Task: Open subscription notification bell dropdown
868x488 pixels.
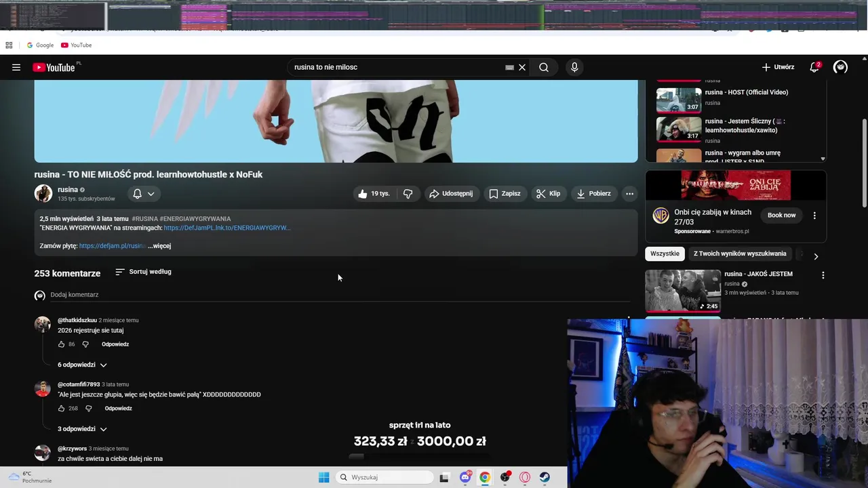Action: coord(143,194)
